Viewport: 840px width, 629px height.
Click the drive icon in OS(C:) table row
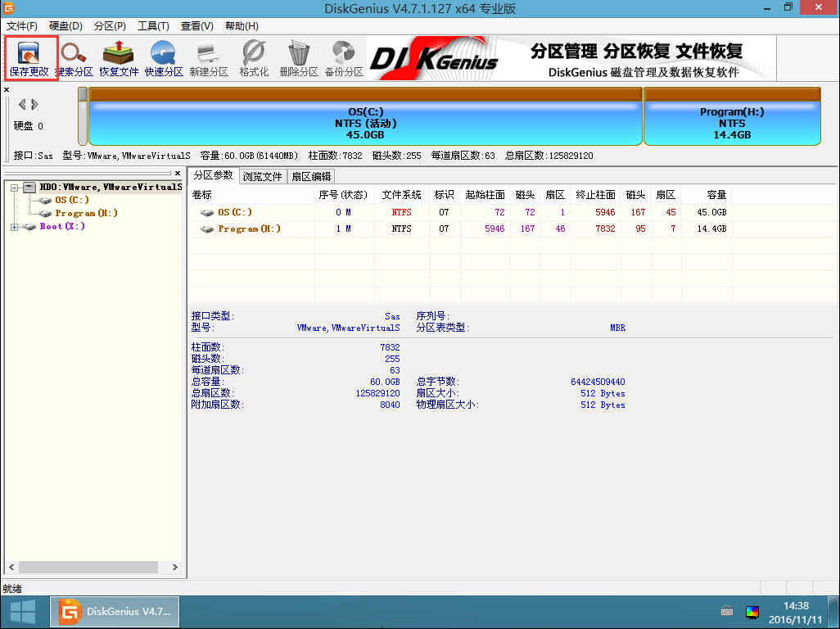coord(207,213)
